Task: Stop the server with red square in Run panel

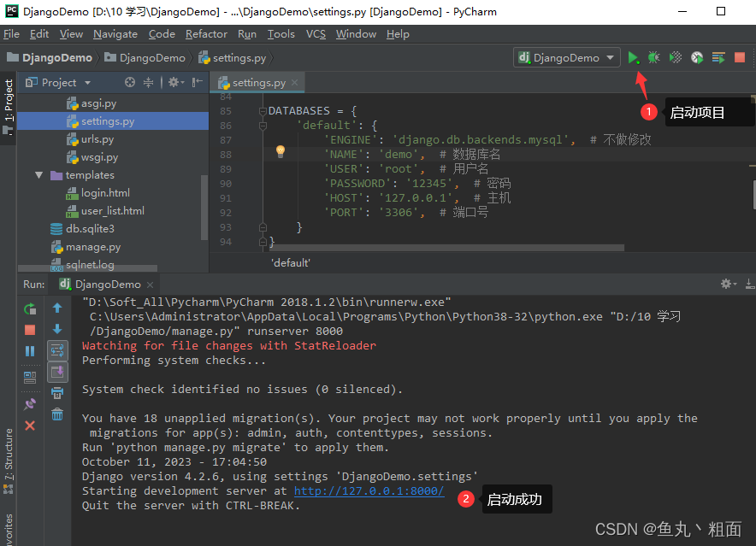Action: (30, 330)
